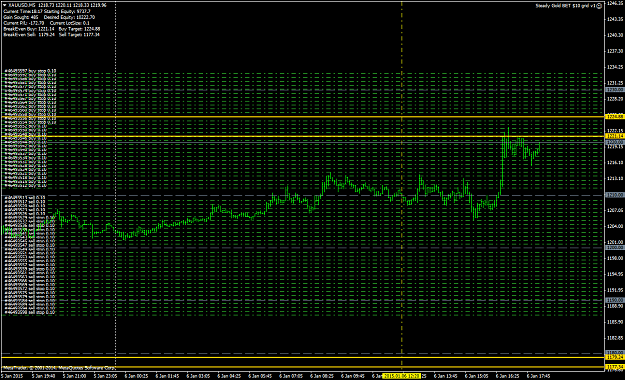Click the chart dropdown triangle beside XAUUSD,M5

click(x=5, y=5)
